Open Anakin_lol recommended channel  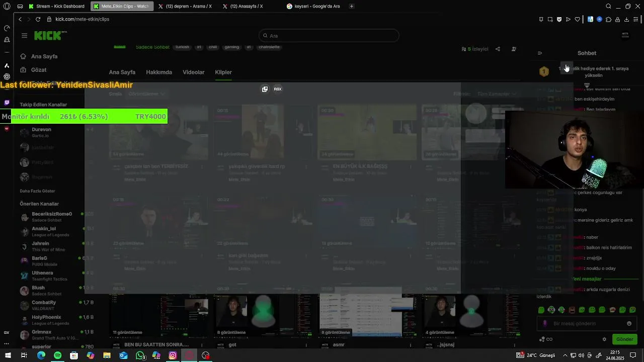56,232
